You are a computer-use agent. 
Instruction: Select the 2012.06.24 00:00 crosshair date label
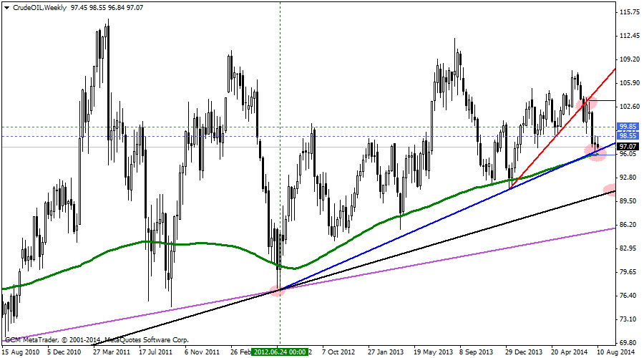click(280, 352)
